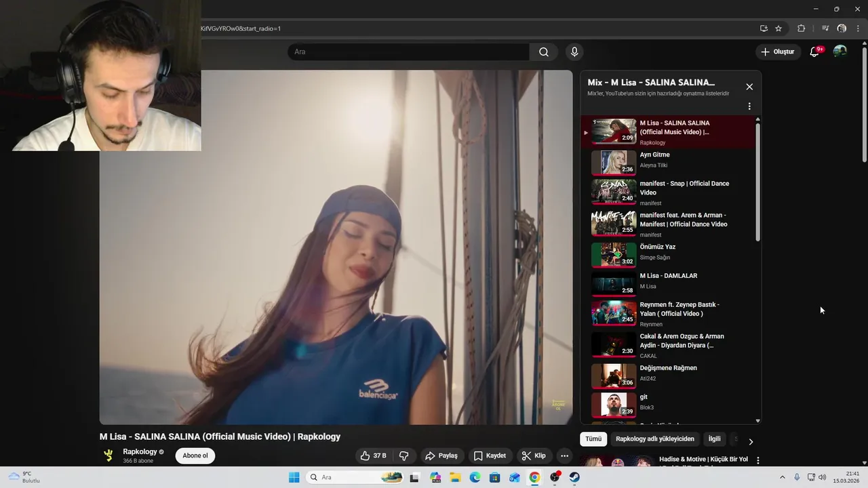Screen dimensions: 868x488
Task: Open Microsoft Store taskbar icon
Action: click(495, 477)
